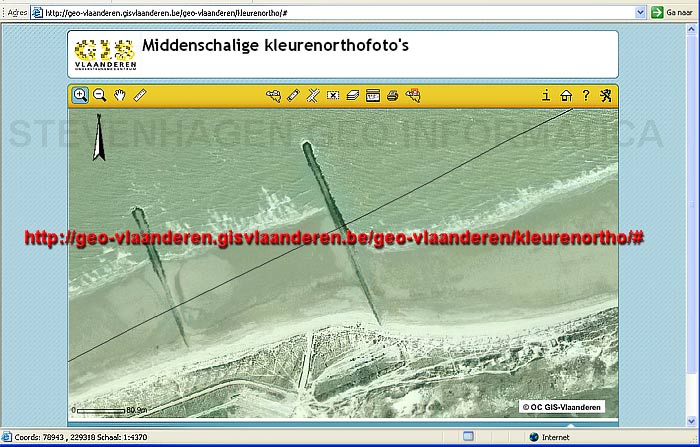Click the scrollbar up arrow

(x=692, y=29)
